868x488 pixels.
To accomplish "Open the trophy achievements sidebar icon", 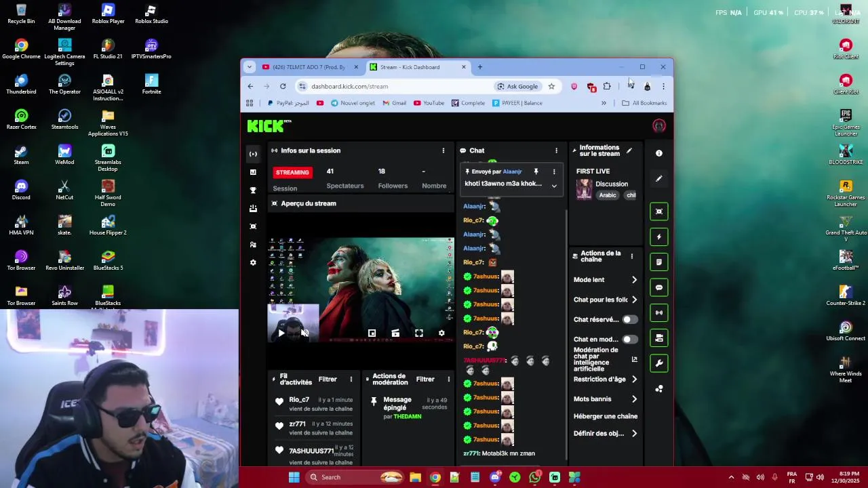I will (x=253, y=190).
